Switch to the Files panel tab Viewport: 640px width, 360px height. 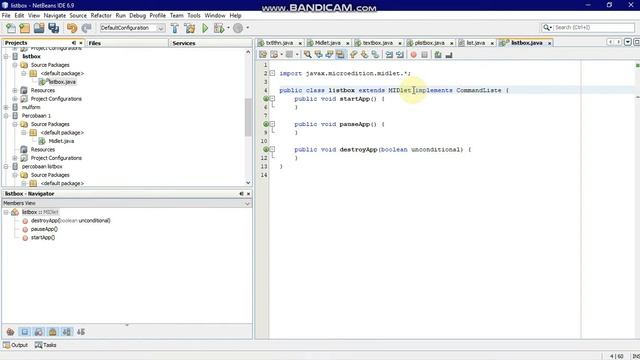[x=95, y=43]
